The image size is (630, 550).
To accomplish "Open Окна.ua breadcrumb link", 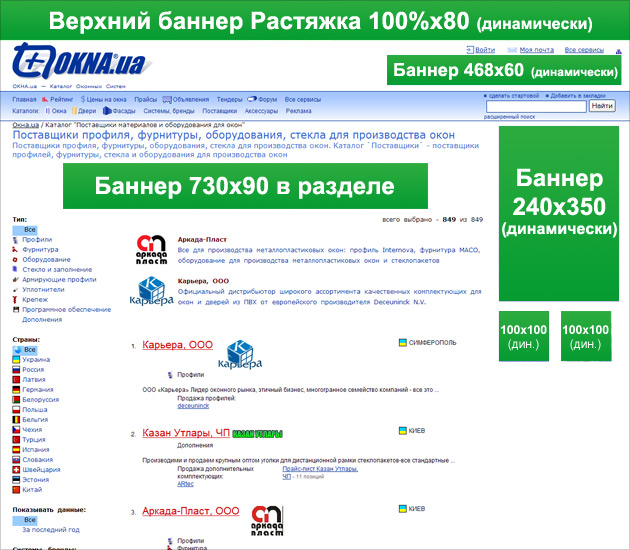I will coord(25,125).
